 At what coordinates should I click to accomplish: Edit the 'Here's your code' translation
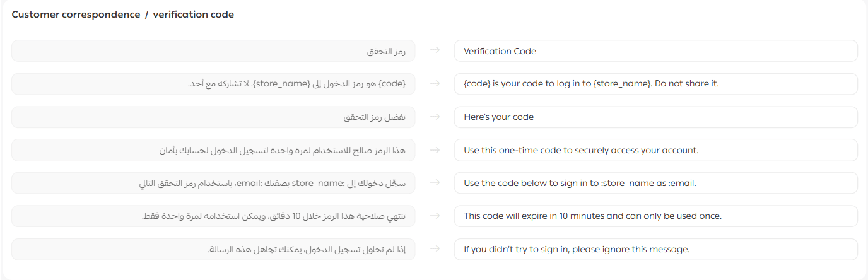tap(655, 117)
